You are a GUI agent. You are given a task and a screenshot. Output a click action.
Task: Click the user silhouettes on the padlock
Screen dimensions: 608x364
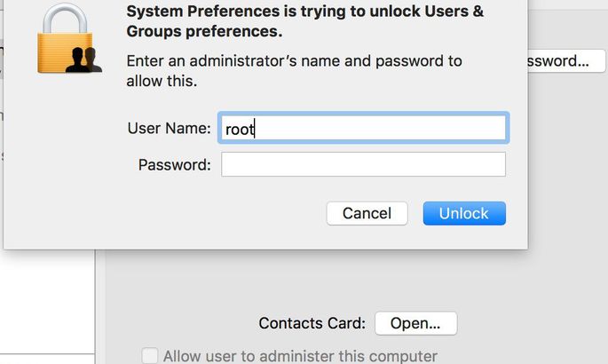[x=84, y=59]
